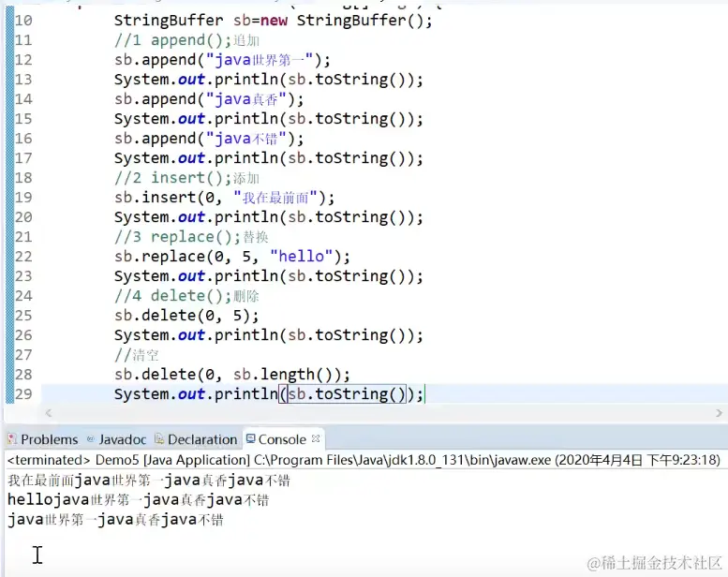Viewport: 728px width, 577px height.
Task: Click line number 19 in the gutter
Action: pos(23,198)
